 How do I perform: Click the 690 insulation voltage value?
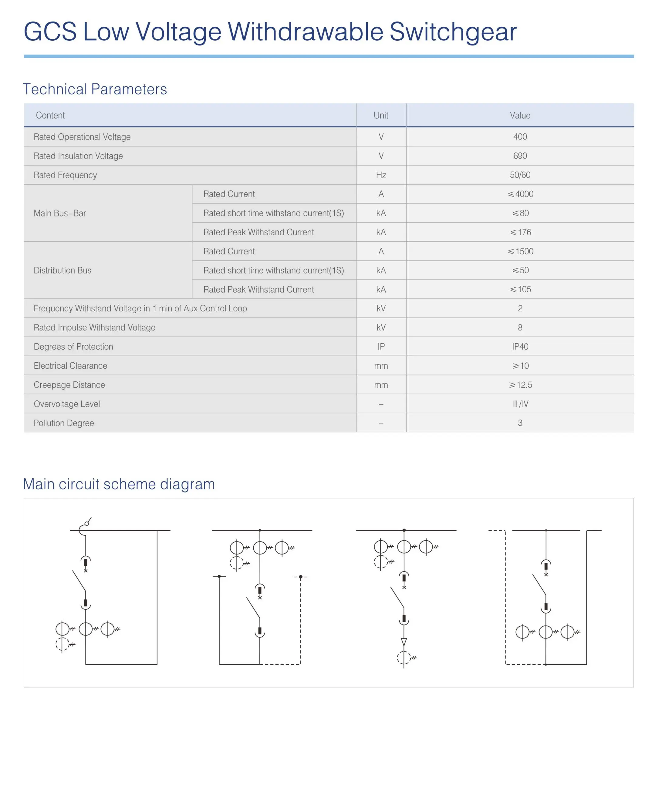pos(520,156)
